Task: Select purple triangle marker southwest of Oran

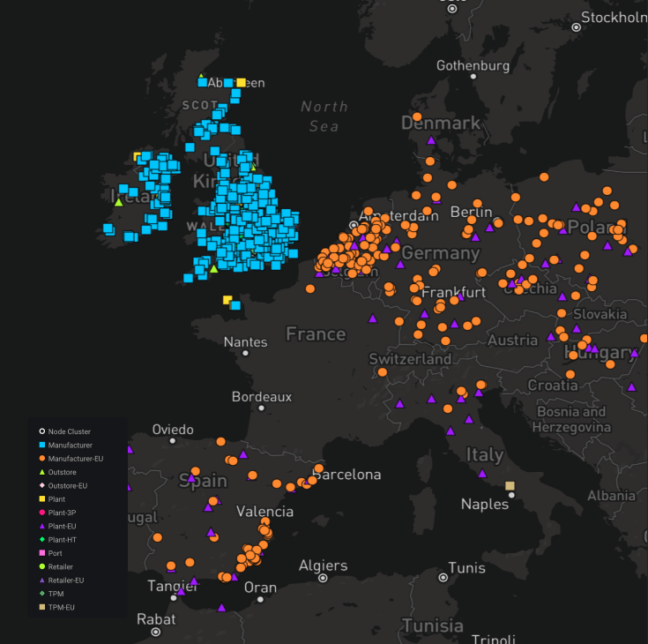Action: pyautogui.click(x=221, y=607)
